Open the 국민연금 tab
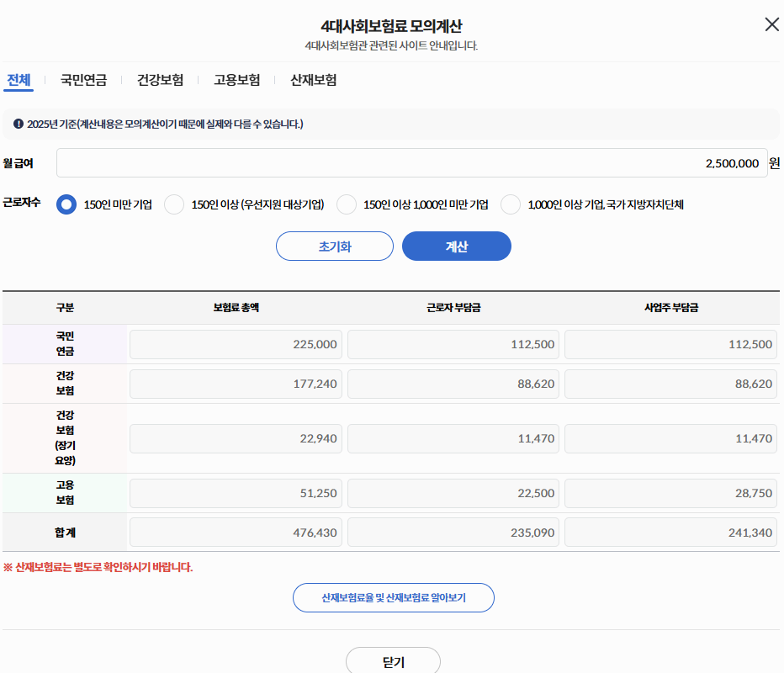 (83, 80)
